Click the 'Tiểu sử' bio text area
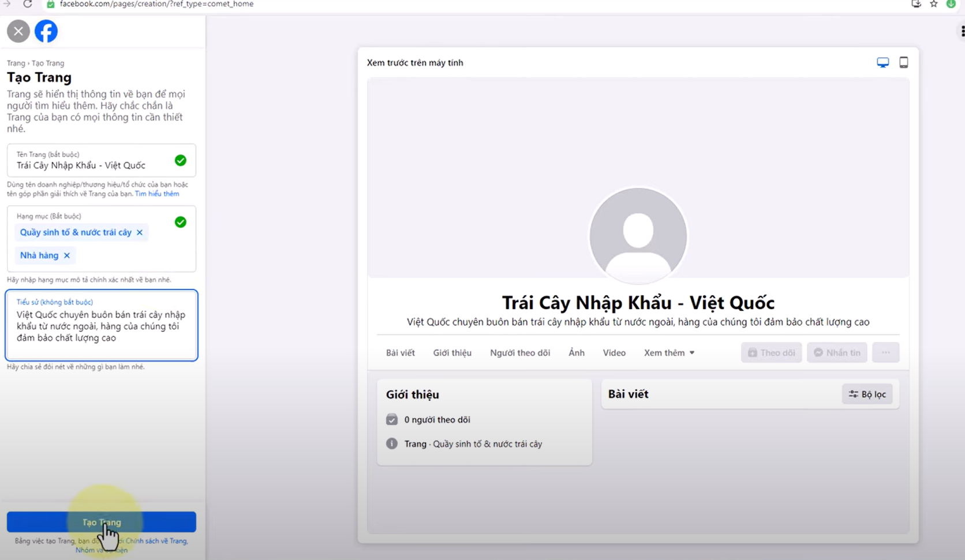Screen dimensions: 965x560 (x=102, y=326)
